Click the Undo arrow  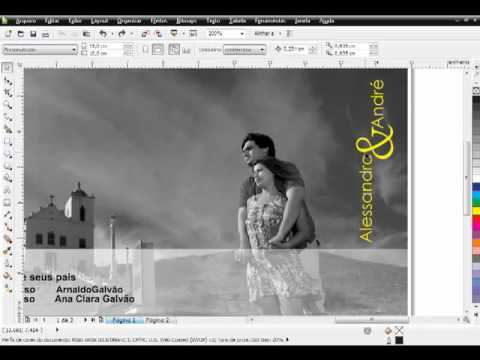click(x=103, y=34)
